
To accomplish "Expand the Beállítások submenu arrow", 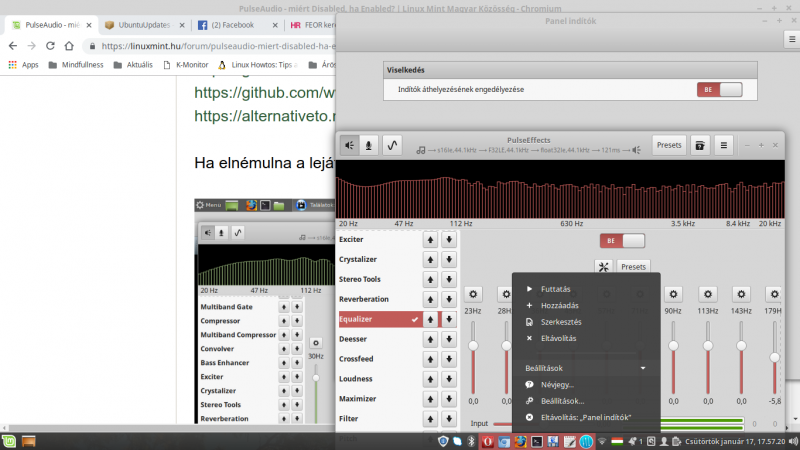I will click(643, 368).
